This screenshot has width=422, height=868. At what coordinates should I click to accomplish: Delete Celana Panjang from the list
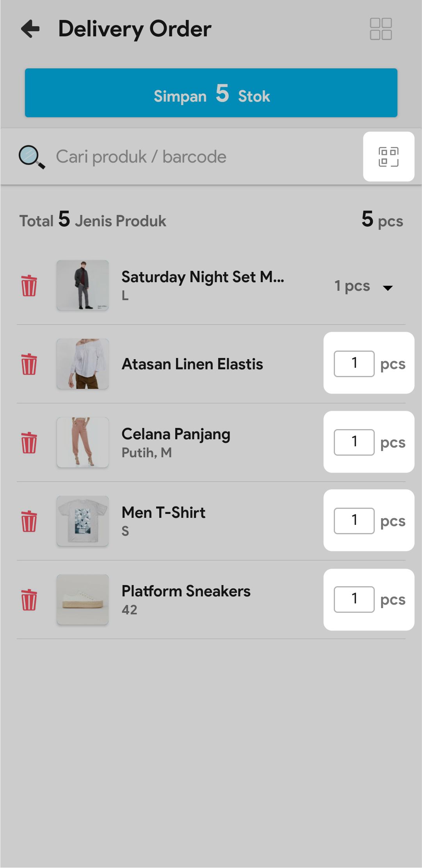pyautogui.click(x=29, y=443)
